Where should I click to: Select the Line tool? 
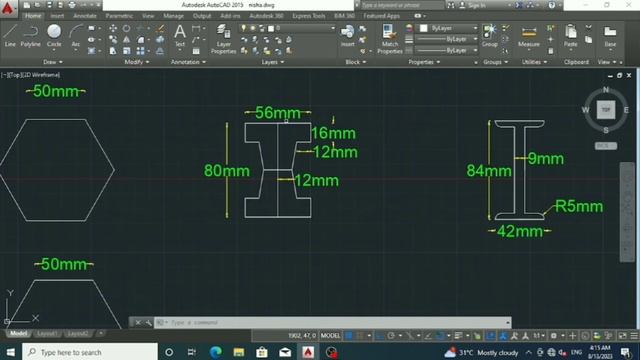[10, 36]
